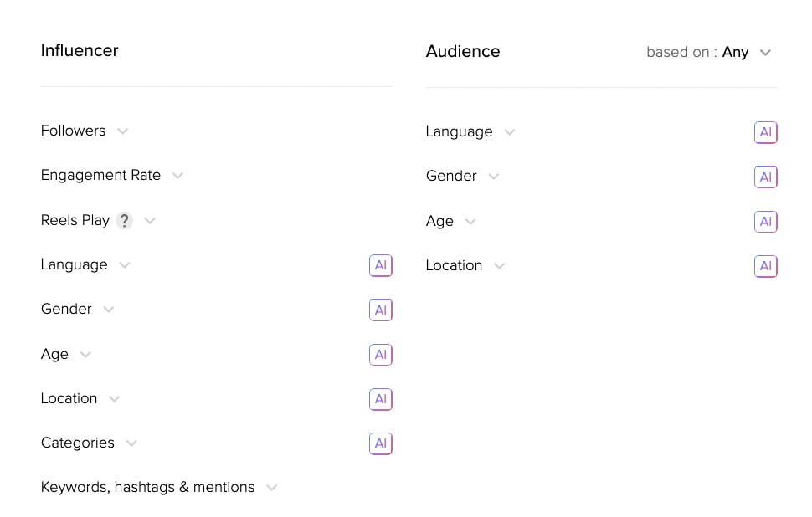Viewport: 812px width, 517px height.
Task: Click the AI badge beside Influencer Language
Action: click(380, 265)
